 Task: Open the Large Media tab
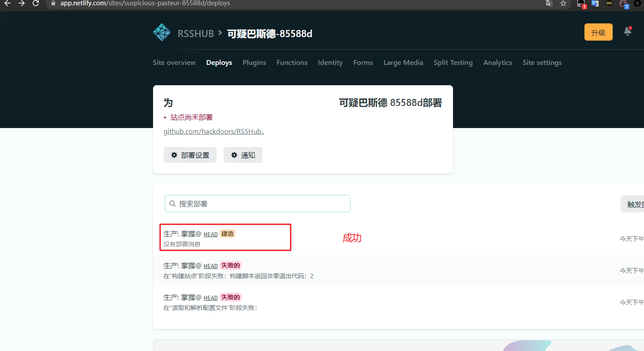(x=403, y=63)
